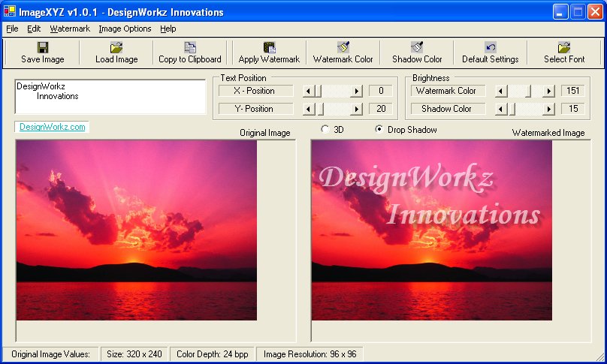
Task: Open the Image Options menu
Action: pos(125,29)
